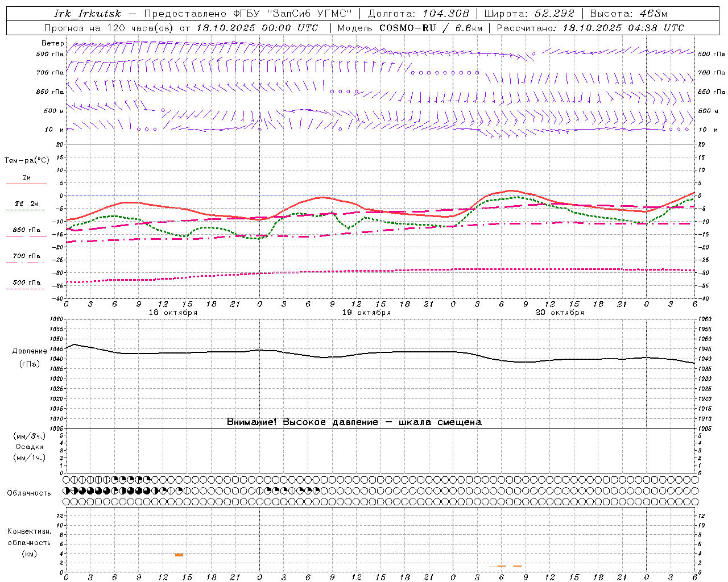The image size is (728, 582).
Task: Click warning 'Внимание! Высокое давление — шкала смещена'
Action: tap(354, 422)
